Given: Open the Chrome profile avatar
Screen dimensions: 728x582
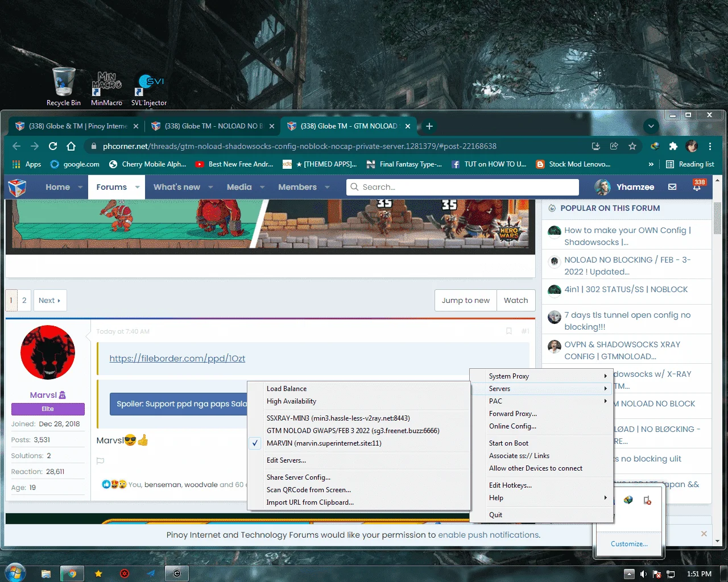Looking at the screenshot, I should pyautogui.click(x=692, y=146).
